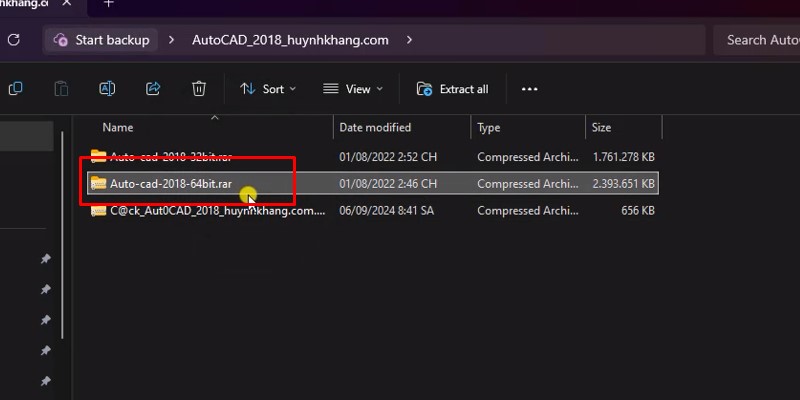Click the Delete trash icon
Viewport: 800px width, 400px height.
coord(199,89)
